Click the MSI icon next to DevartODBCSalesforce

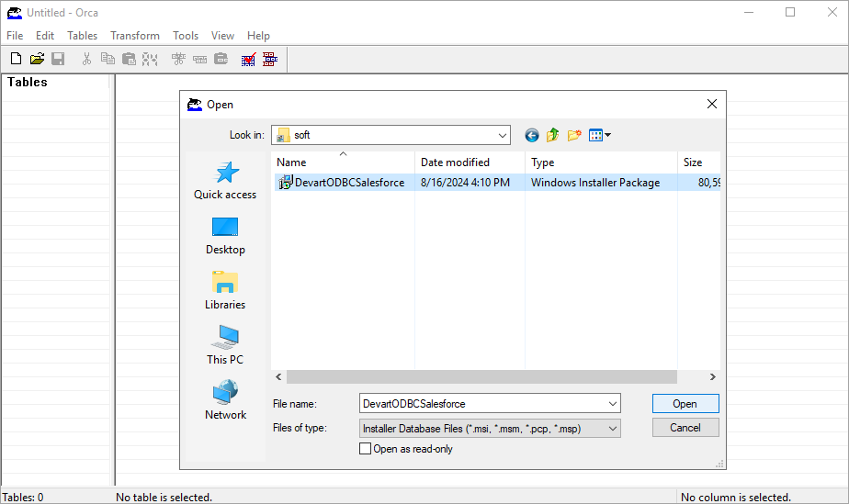click(x=285, y=183)
